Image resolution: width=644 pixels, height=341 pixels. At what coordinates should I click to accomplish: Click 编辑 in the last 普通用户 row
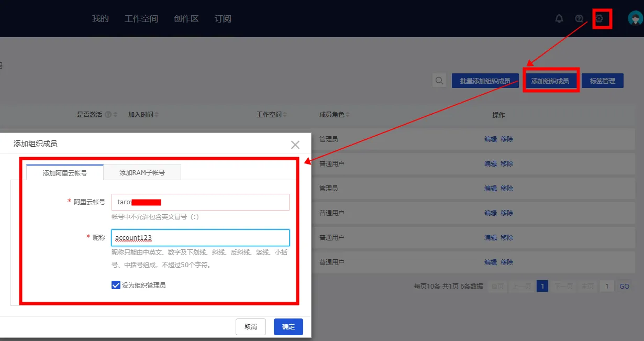(491, 262)
